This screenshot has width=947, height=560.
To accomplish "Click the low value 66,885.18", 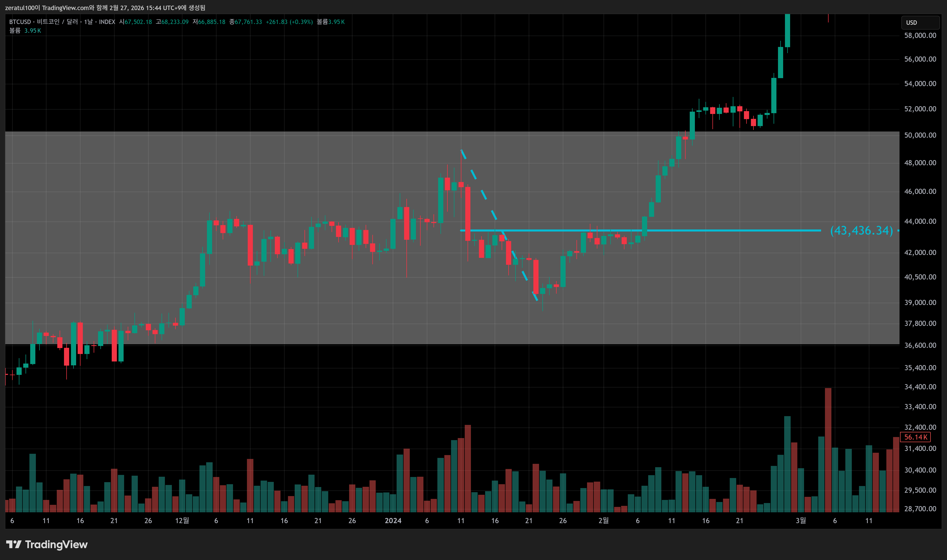I will pyautogui.click(x=211, y=22).
